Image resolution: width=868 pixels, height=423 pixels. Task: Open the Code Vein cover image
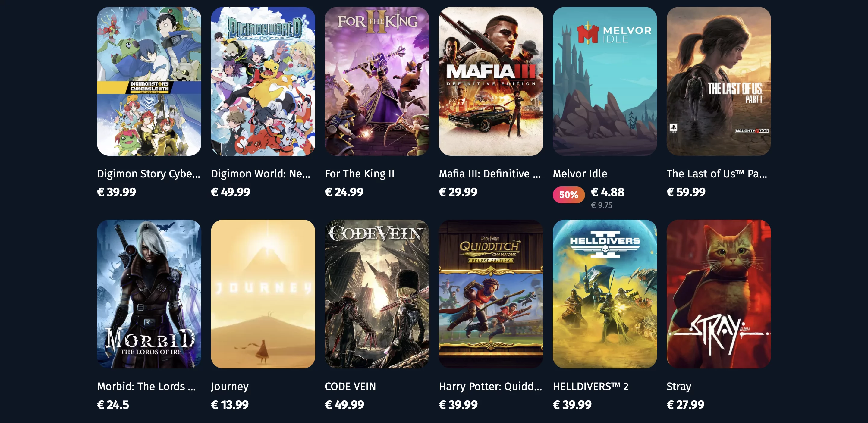pos(377,294)
